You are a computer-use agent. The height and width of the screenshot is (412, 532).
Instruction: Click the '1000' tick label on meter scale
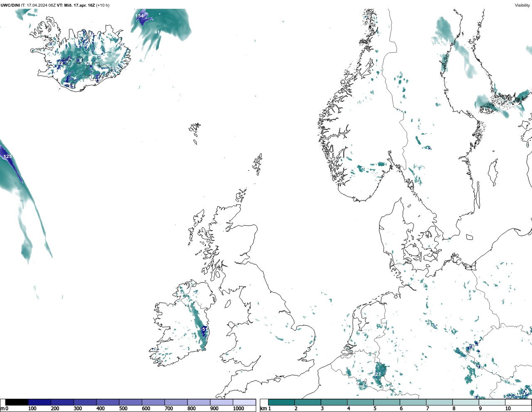pyautogui.click(x=239, y=409)
